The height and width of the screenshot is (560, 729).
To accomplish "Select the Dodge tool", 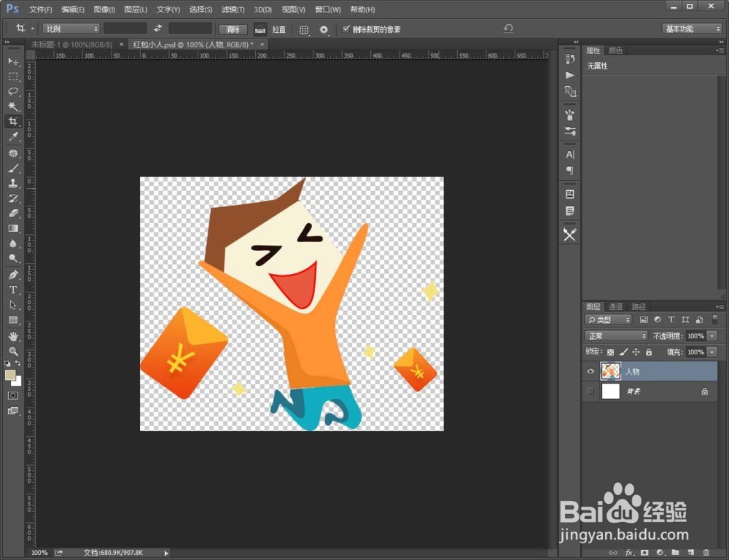I will tap(13, 258).
